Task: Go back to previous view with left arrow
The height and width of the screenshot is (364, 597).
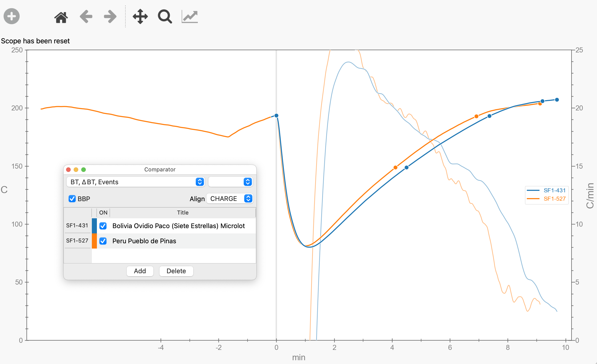Action: point(86,17)
